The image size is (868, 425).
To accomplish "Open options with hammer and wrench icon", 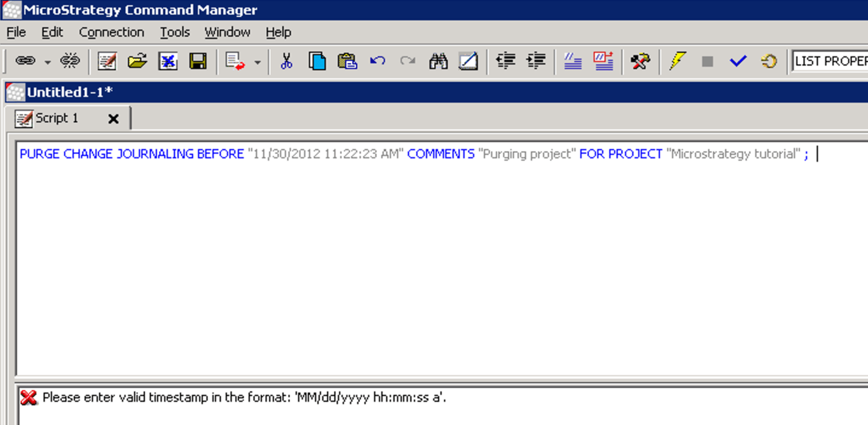I will click(x=640, y=61).
